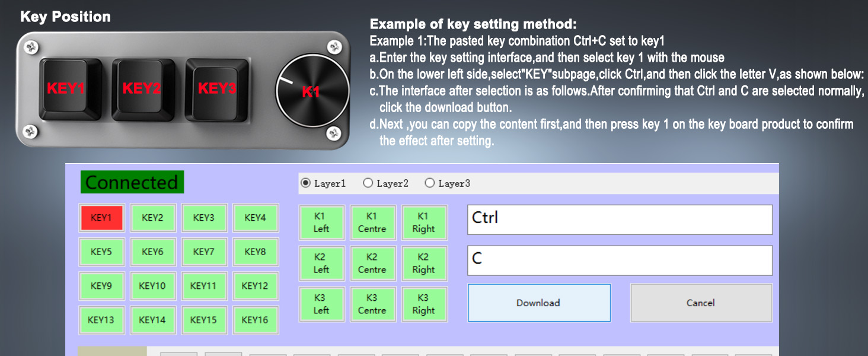Select the K1 Left knob action
Image resolution: width=868 pixels, height=356 pixels.
321,223
